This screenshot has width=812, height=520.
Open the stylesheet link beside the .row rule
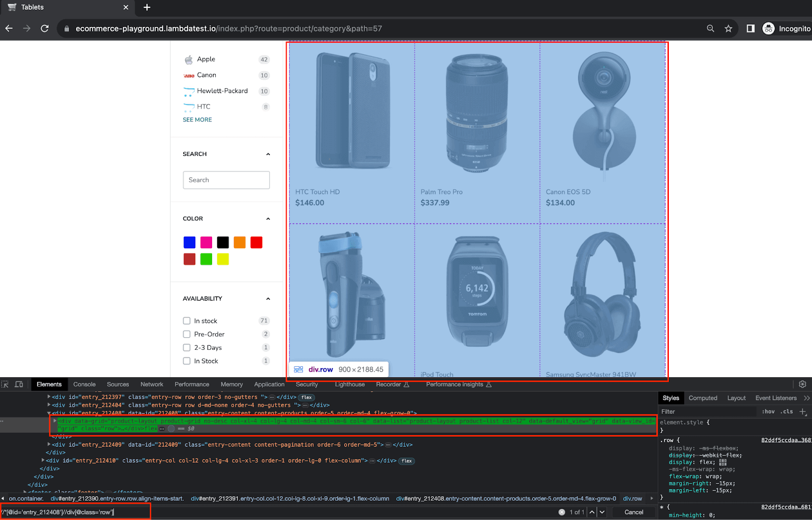coord(786,440)
